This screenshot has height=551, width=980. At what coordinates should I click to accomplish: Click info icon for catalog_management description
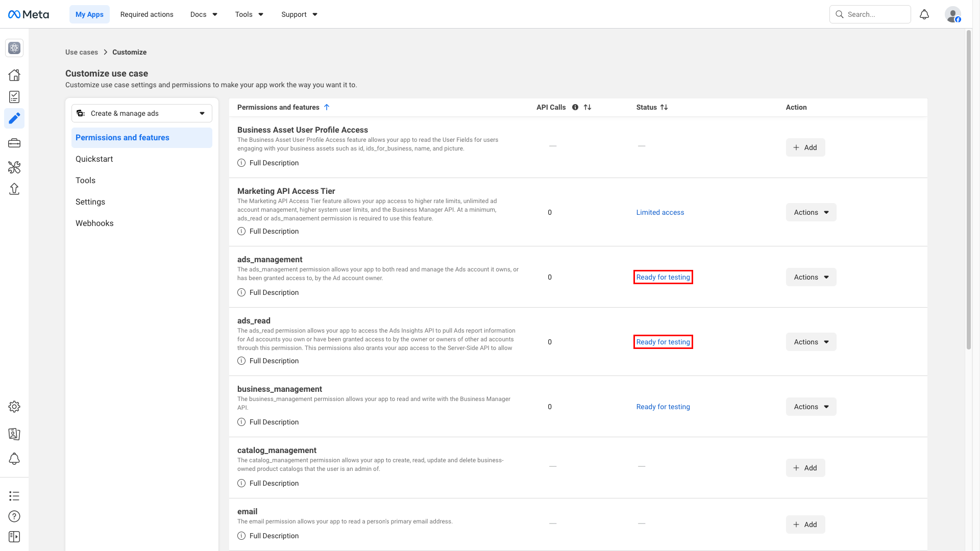click(x=241, y=483)
